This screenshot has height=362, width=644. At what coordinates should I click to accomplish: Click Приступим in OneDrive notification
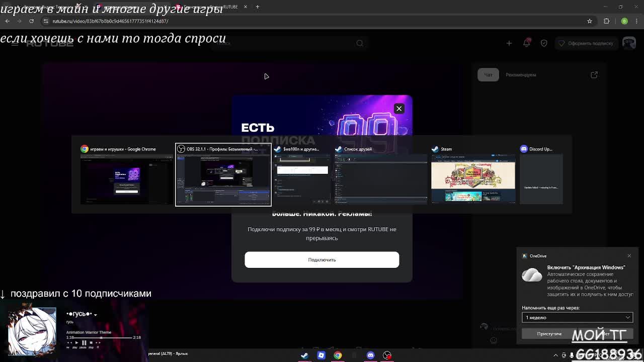point(549,334)
